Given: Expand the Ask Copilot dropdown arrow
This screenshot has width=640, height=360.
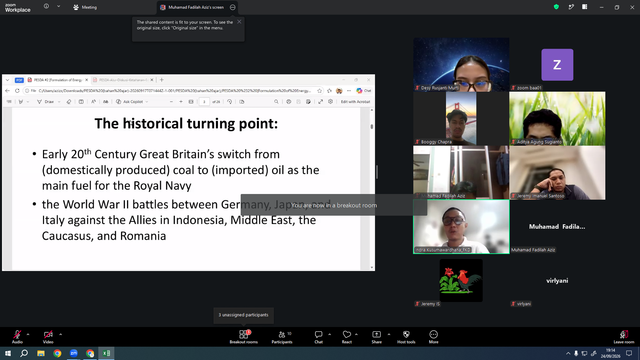Looking at the screenshot, I should point(147,102).
